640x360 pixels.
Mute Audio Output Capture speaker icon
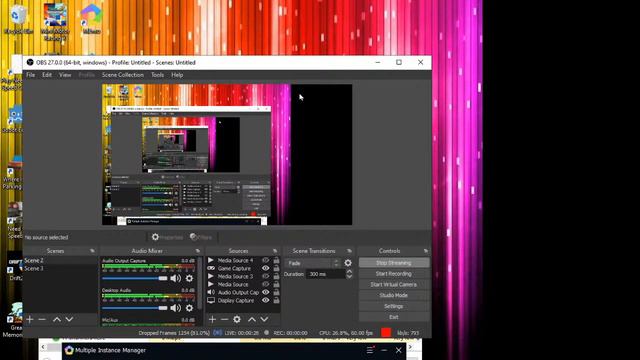[x=176, y=278]
